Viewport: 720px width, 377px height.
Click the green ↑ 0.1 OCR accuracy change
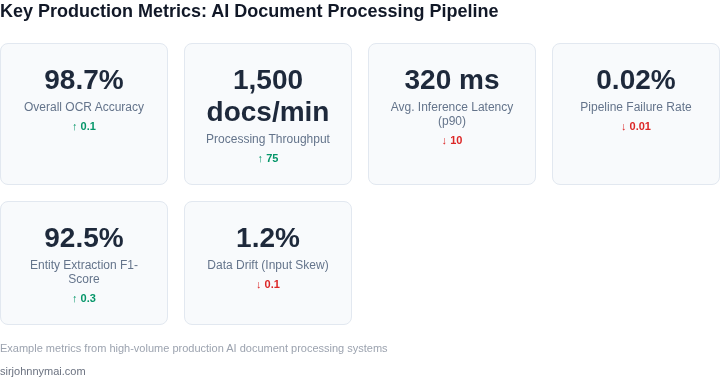point(84,126)
